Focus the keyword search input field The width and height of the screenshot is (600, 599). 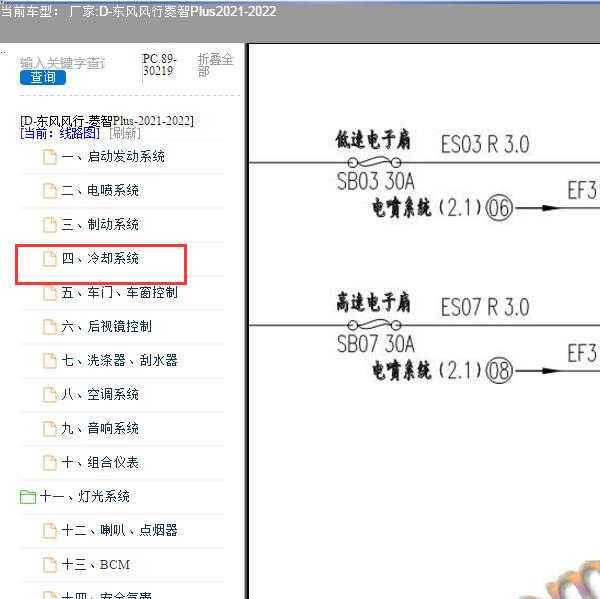(63, 63)
